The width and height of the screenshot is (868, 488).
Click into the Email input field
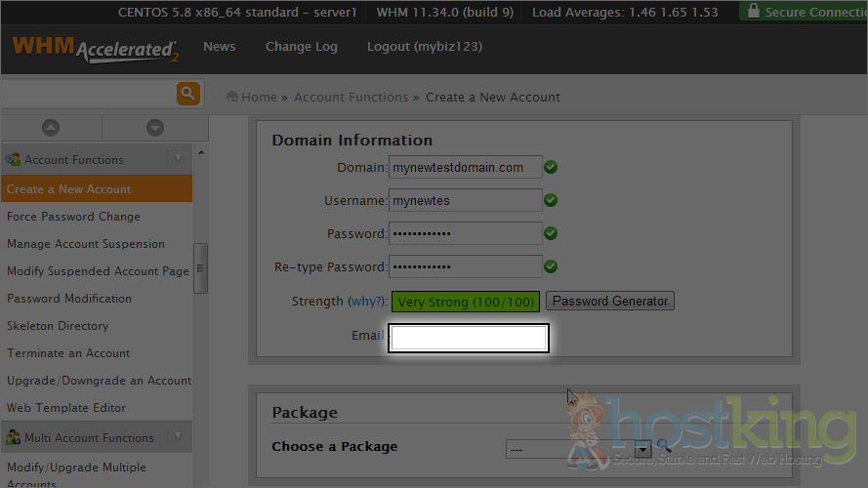(x=469, y=338)
